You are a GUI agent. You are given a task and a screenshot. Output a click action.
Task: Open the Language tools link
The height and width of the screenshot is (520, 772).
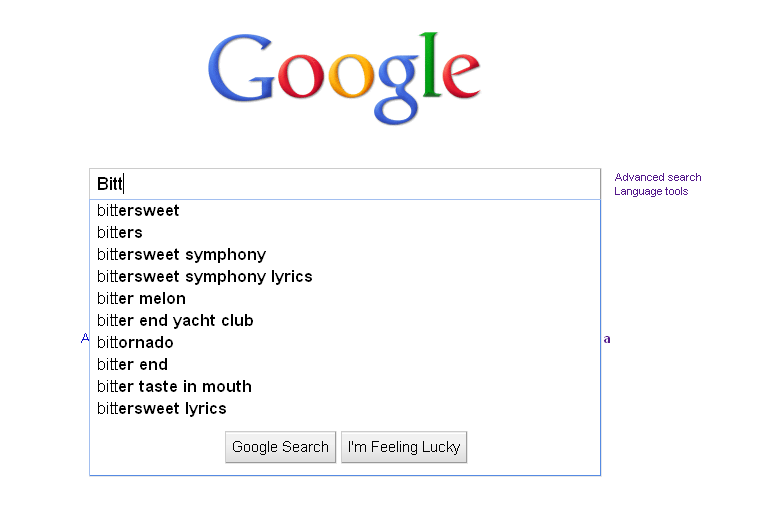click(651, 192)
